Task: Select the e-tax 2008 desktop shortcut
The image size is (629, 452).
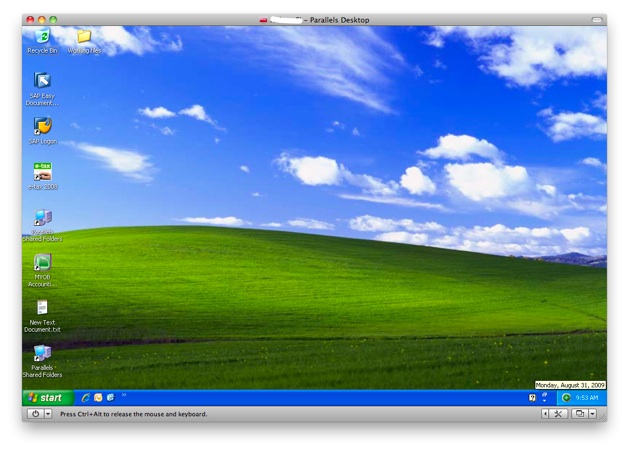Action: [43, 176]
